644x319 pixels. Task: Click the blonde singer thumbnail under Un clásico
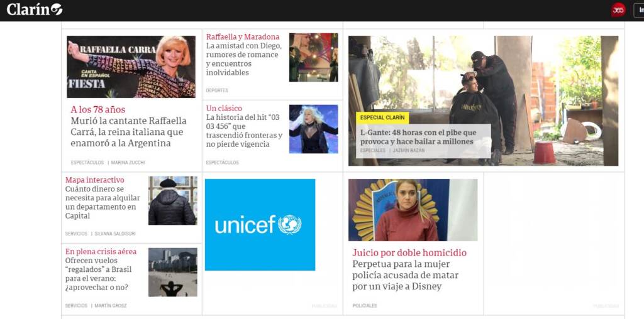313,129
